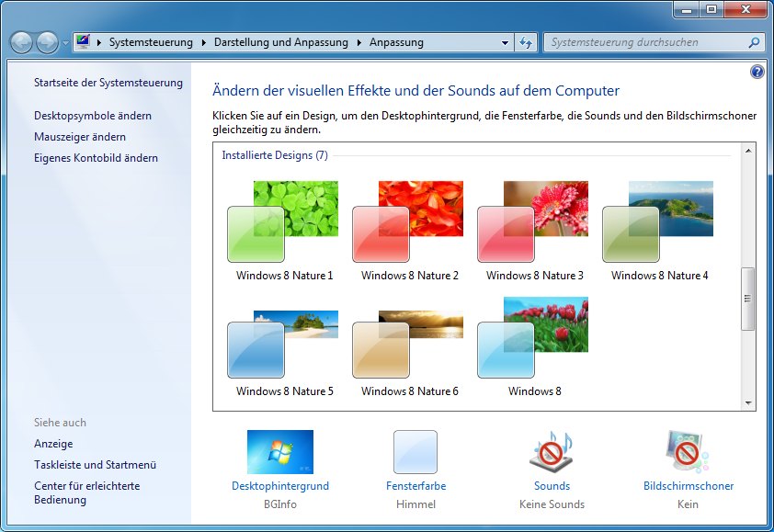Select the Windows 8 tulips theme
This screenshot has width=774, height=532.
[x=534, y=347]
